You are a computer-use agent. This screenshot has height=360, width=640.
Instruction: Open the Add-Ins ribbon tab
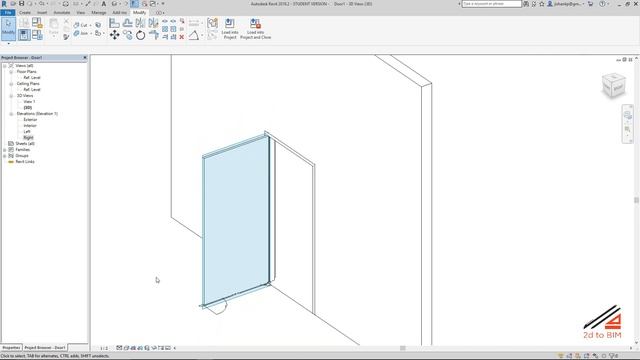click(x=119, y=13)
